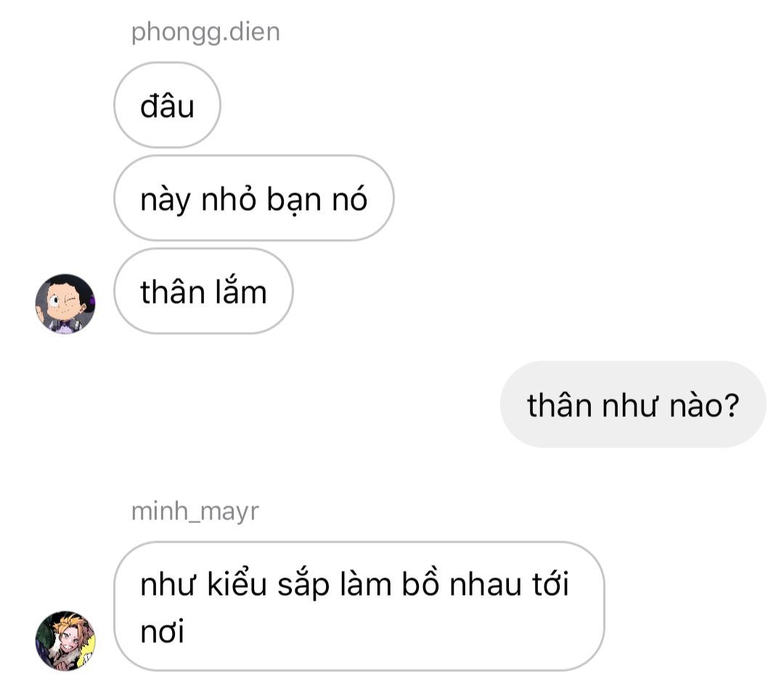Image resolution: width=784 pixels, height=698 pixels.
Task: Open minh_mayr's blond character avatar
Action: pyautogui.click(x=65, y=641)
